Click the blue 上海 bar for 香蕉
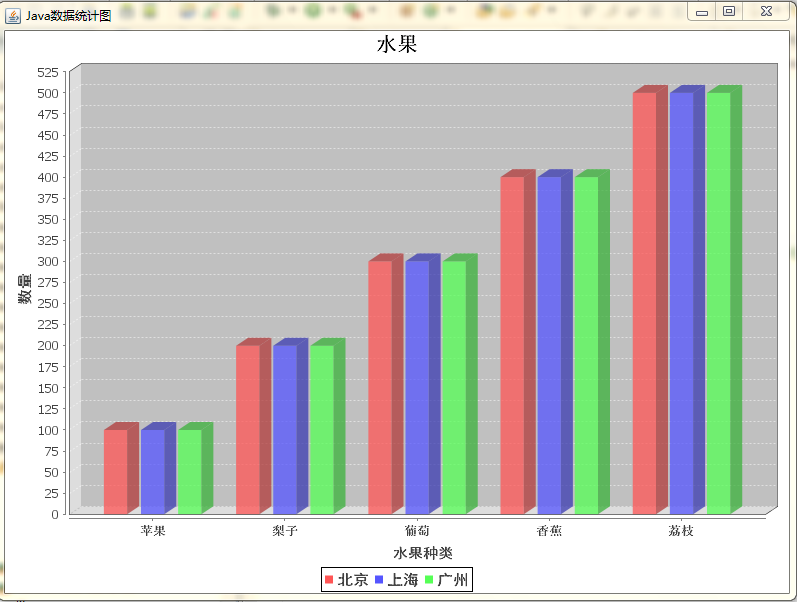797x602 pixels. (x=549, y=345)
